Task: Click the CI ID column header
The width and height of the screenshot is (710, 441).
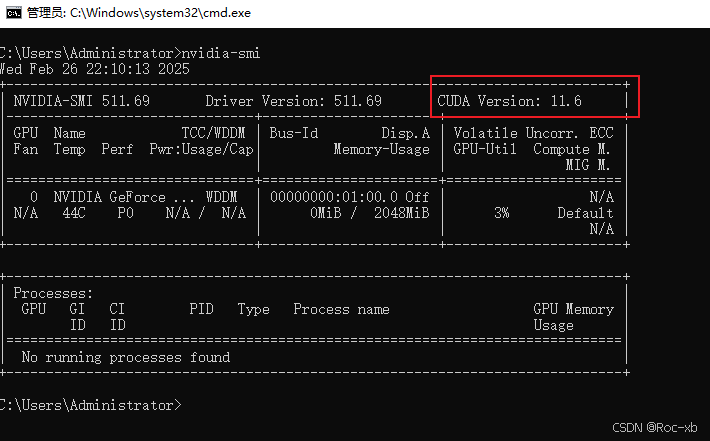Action: coord(117,317)
